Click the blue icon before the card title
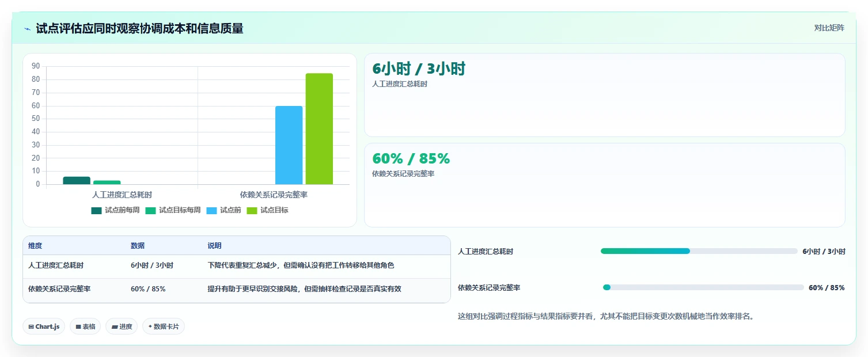Screen dimensions: 868x357 coord(28,29)
